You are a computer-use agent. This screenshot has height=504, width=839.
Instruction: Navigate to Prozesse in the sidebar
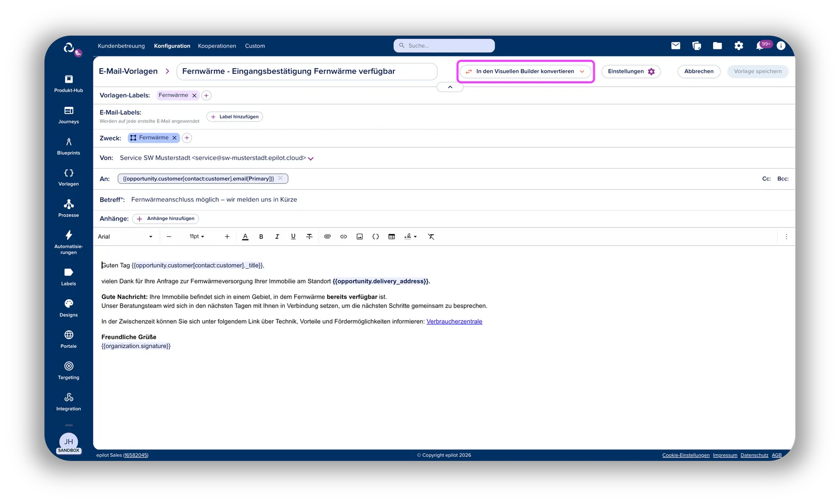pyautogui.click(x=69, y=209)
